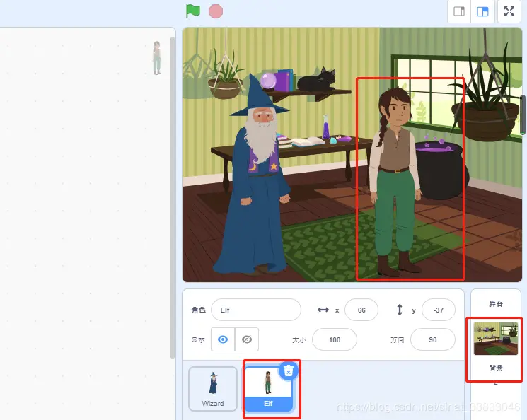Click the green flag to run the project
The width and height of the screenshot is (527, 420).
tap(193, 11)
